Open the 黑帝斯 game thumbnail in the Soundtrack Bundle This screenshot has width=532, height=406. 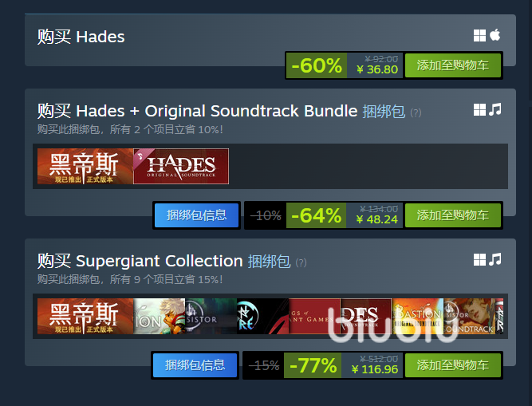[x=85, y=166]
